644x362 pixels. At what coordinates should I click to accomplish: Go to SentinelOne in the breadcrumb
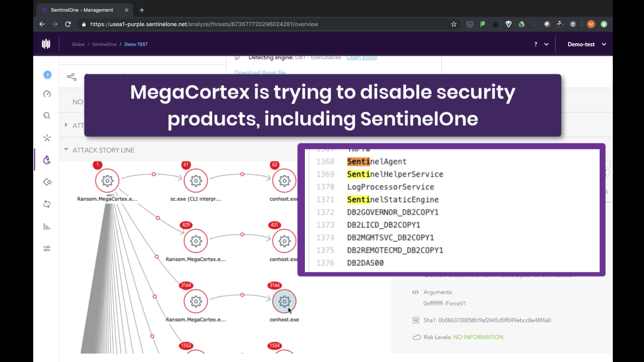pyautogui.click(x=104, y=44)
